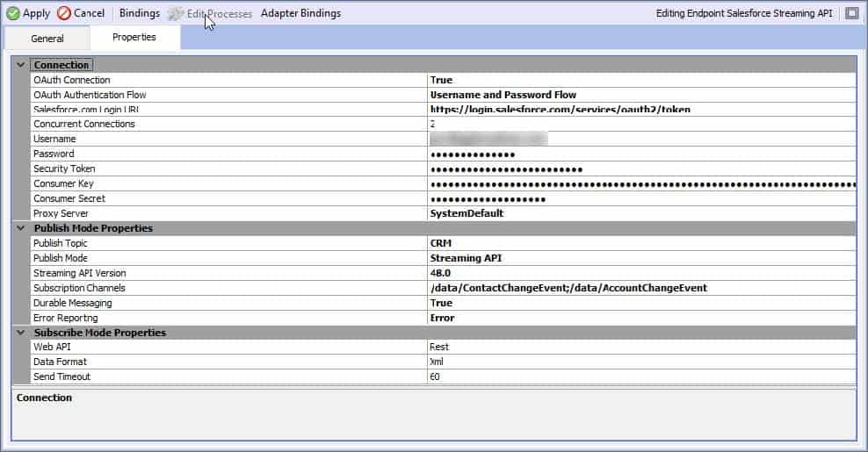Click the maximize panel icon beside the title
Viewport: 868px width, 452px height.
pyautogui.click(x=852, y=13)
